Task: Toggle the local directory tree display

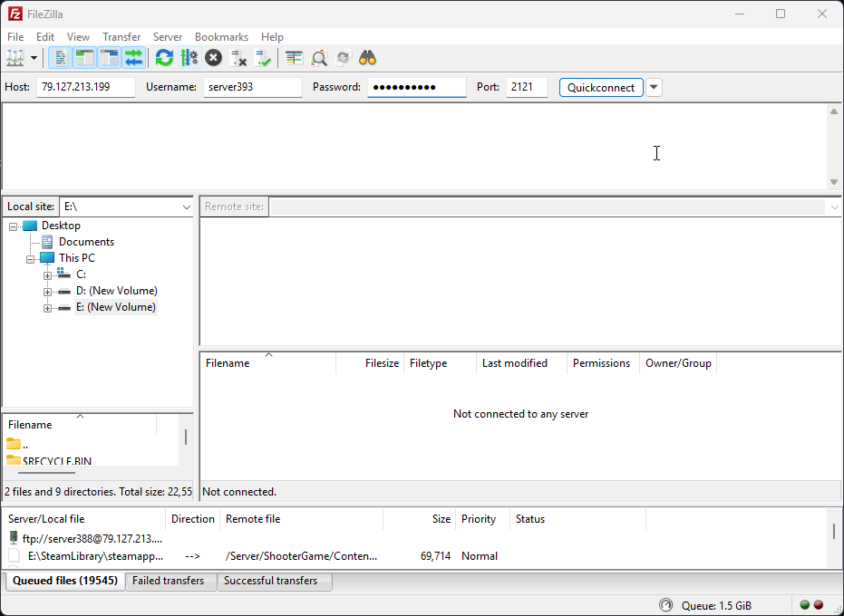Action: (x=85, y=58)
